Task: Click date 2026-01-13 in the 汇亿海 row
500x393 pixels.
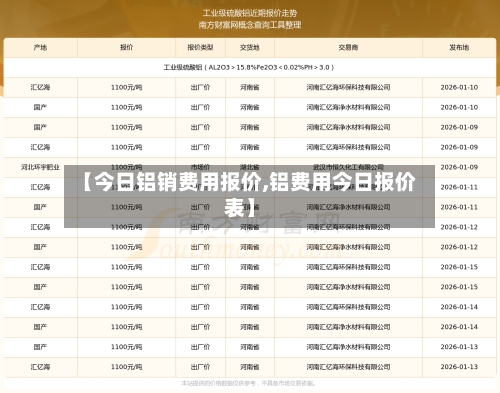Action: tap(459, 367)
